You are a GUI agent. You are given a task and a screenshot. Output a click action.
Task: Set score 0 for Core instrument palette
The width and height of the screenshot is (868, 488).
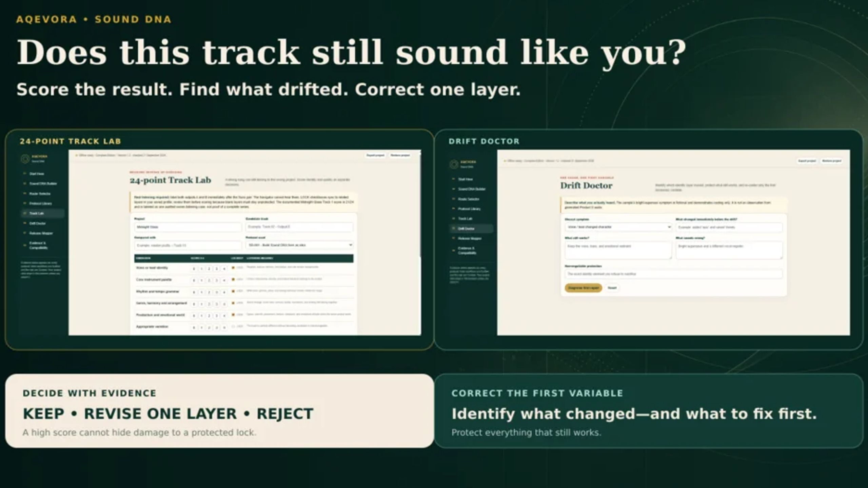point(194,280)
